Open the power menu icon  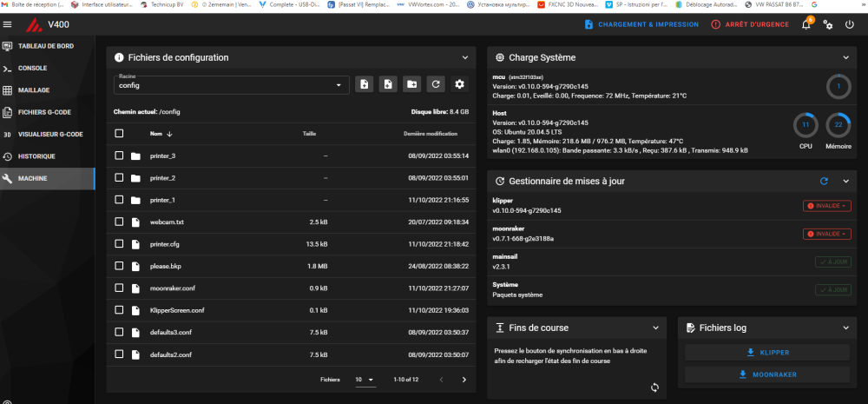tap(849, 24)
